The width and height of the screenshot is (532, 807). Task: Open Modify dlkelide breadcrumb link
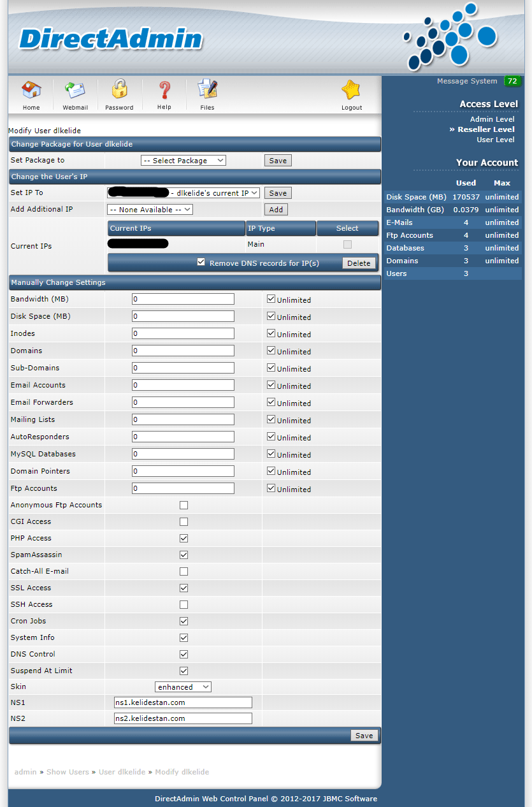point(182,772)
